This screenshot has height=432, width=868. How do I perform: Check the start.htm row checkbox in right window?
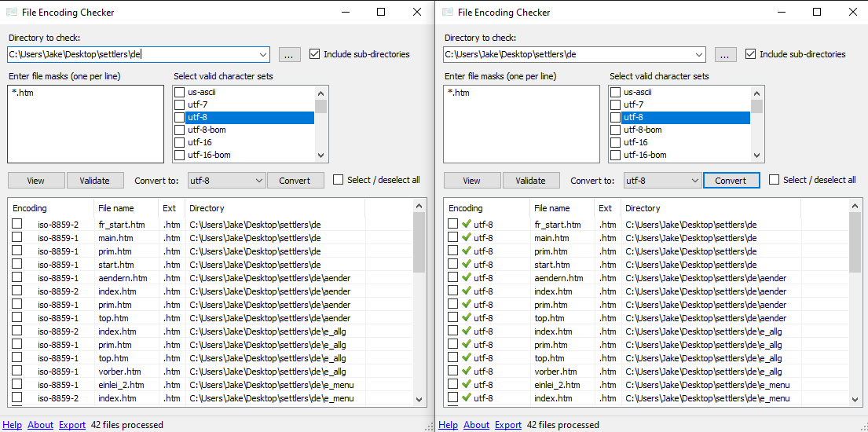[x=452, y=264]
